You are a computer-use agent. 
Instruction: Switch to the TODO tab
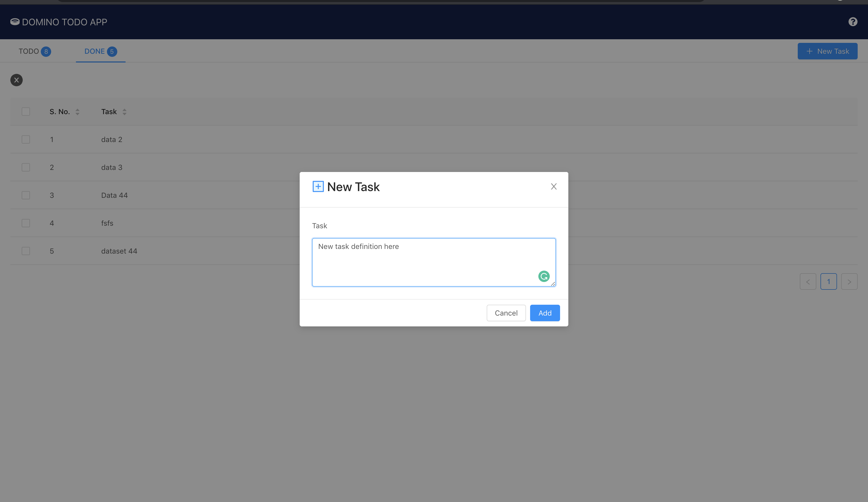pyautogui.click(x=35, y=51)
